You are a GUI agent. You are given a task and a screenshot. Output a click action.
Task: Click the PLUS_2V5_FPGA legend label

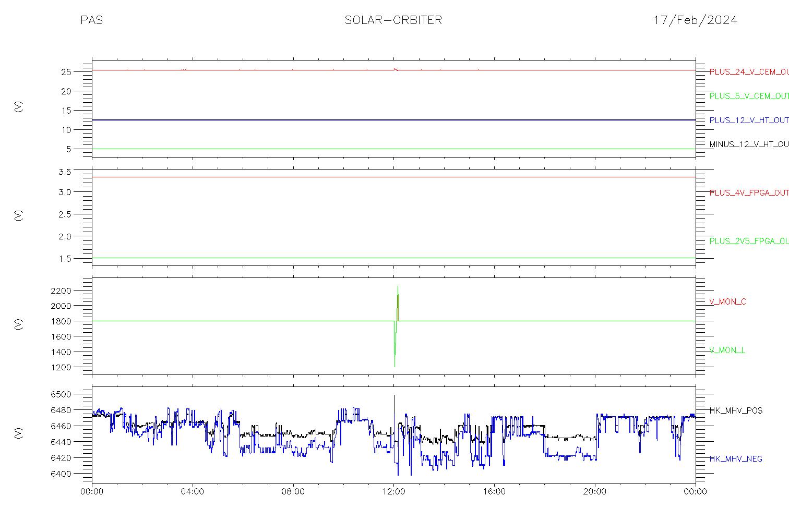pos(749,241)
